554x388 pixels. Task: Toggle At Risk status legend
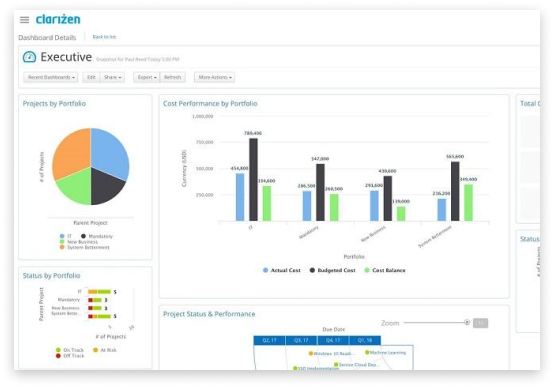105,350
